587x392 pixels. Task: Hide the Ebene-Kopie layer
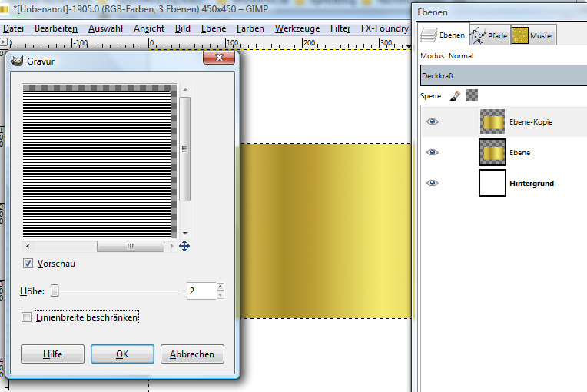coord(433,122)
